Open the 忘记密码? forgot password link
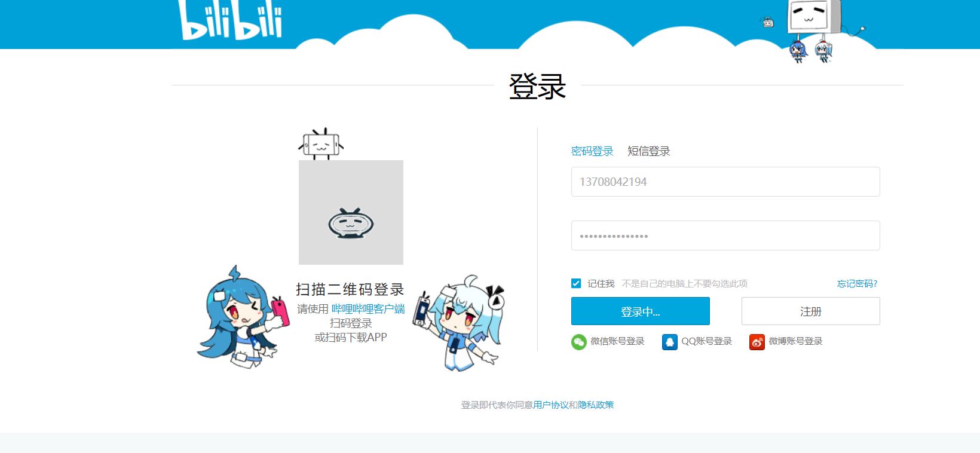The height and width of the screenshot is (453, 980). pyautogui.click(x=857, y=283)
